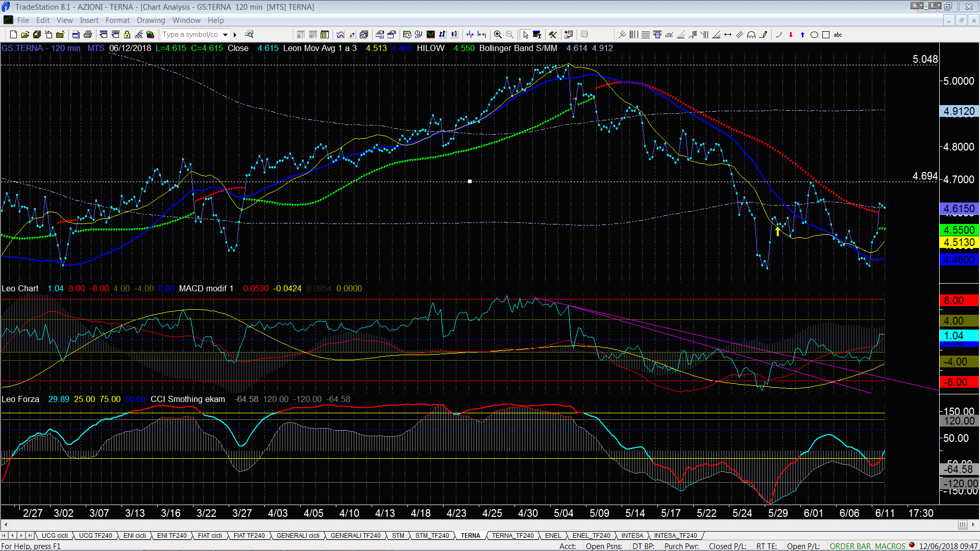Click MACROS in status bar

coord(890,546)
